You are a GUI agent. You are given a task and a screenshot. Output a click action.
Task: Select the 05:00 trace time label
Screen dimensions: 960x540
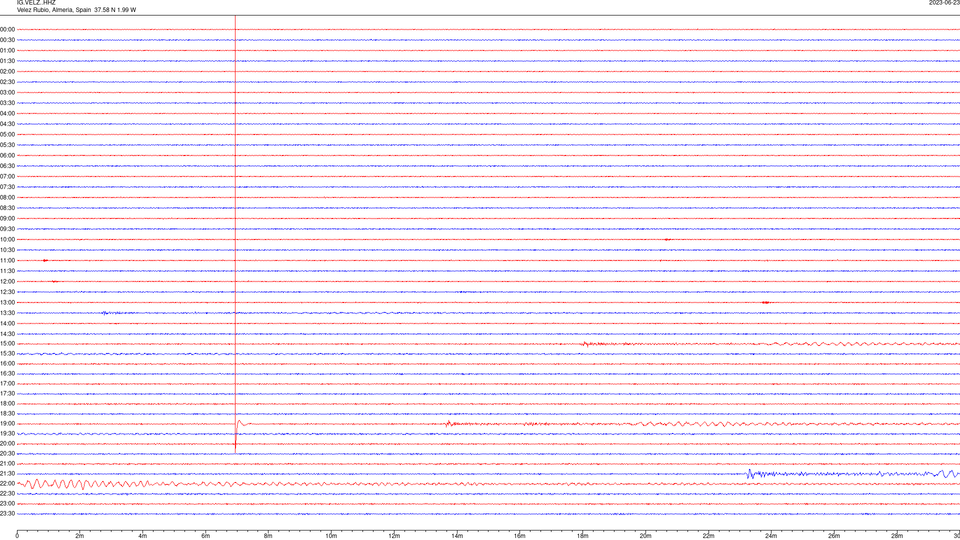[x=7, y=135]
